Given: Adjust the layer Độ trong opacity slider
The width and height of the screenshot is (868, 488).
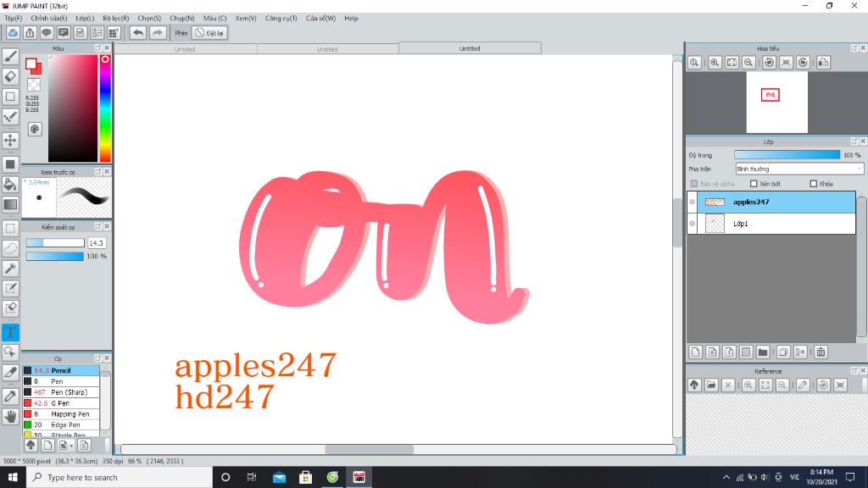Looking at the screenshot, I should tap(787, 155).
